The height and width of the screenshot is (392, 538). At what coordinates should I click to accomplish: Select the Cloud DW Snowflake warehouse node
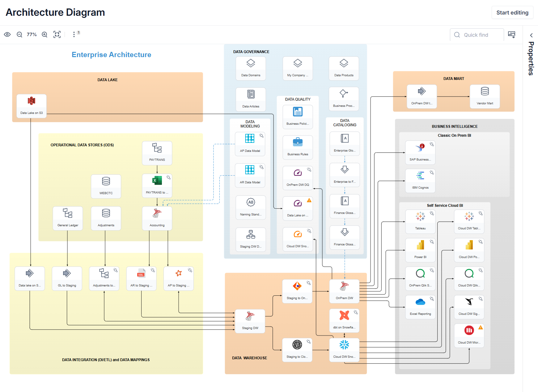click(344, 350)
